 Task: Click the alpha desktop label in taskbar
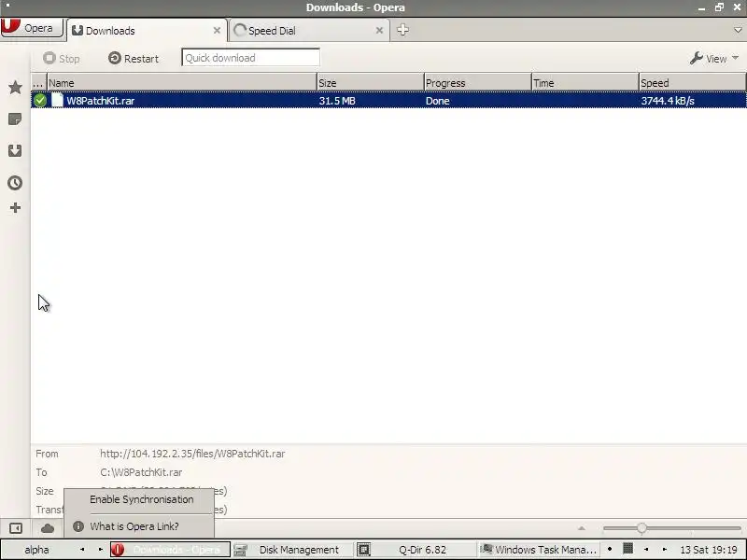coord(36,550)
